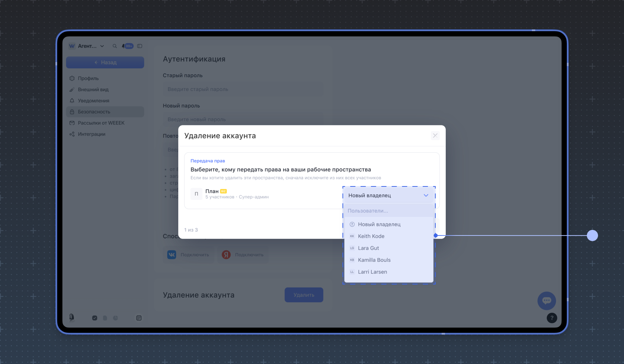Image resolution: width=624 pixels, height=364 pixels.
Task: Go to Интеграции settings section
Action: [92, 134]
